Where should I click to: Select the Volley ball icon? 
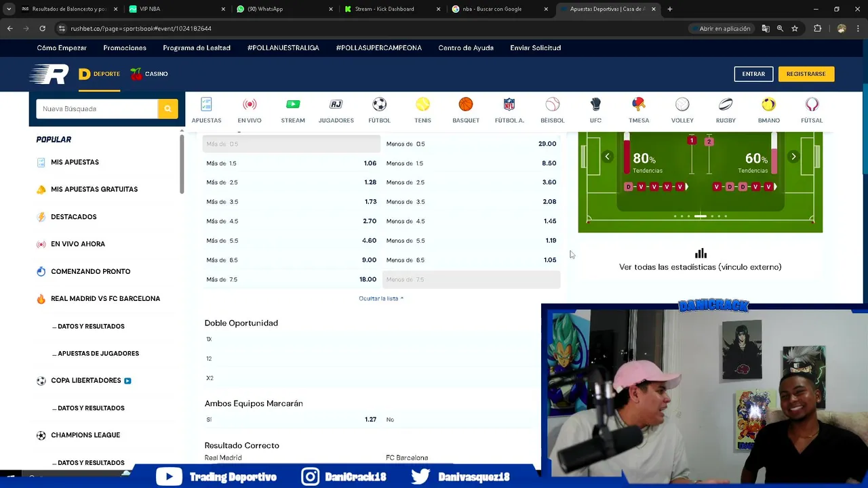pos(682,104)
